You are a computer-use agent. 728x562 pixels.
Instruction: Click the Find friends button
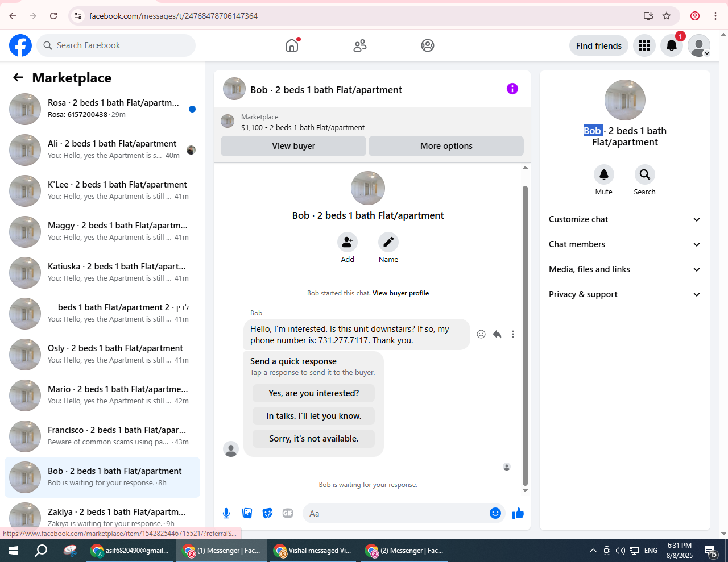tap(599, 45)
